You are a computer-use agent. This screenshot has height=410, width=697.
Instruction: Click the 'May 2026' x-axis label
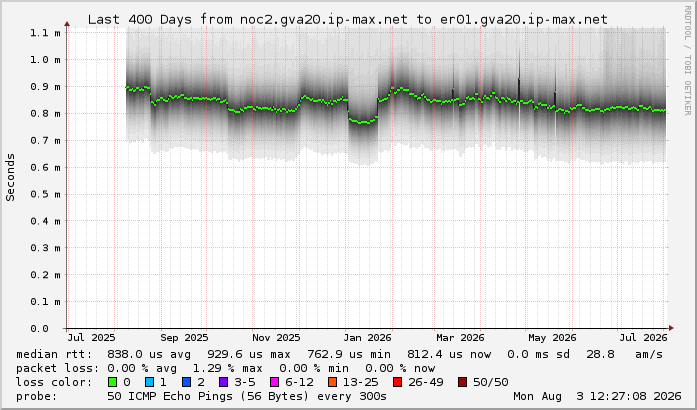tap(552, 338)
